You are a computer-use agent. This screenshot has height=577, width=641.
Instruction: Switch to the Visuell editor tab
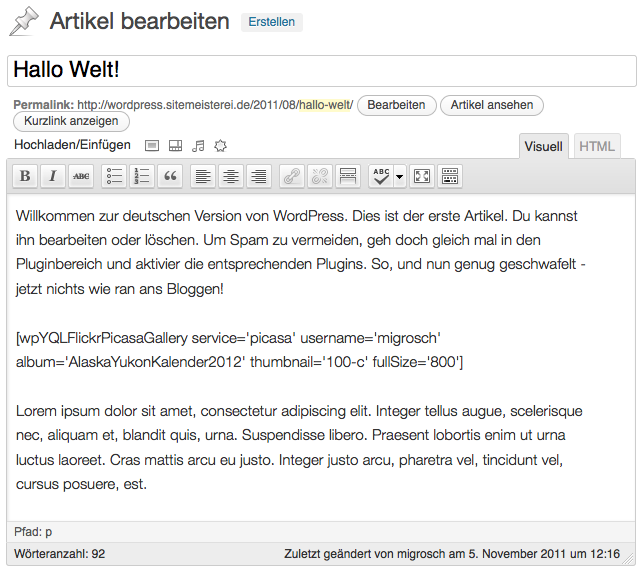545,147
